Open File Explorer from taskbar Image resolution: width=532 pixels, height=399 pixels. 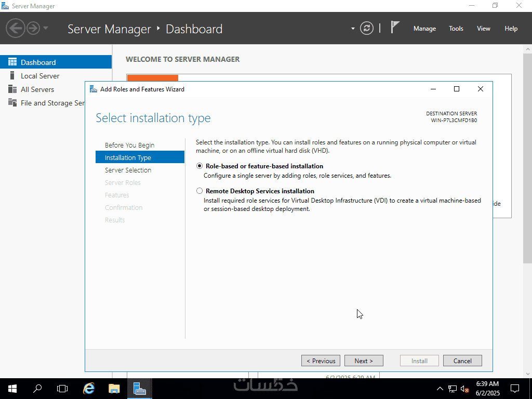coord(114,389)
